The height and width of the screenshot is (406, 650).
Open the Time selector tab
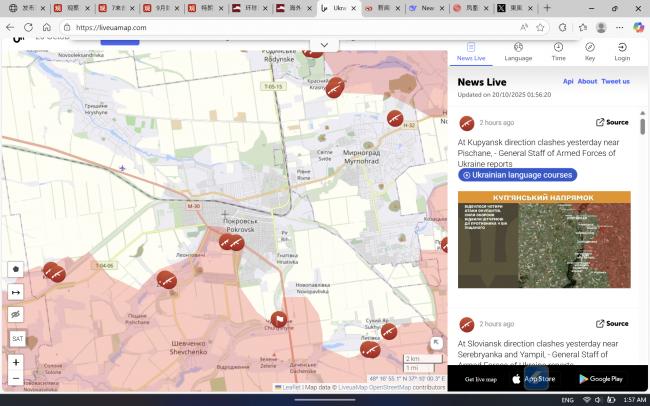558,52
